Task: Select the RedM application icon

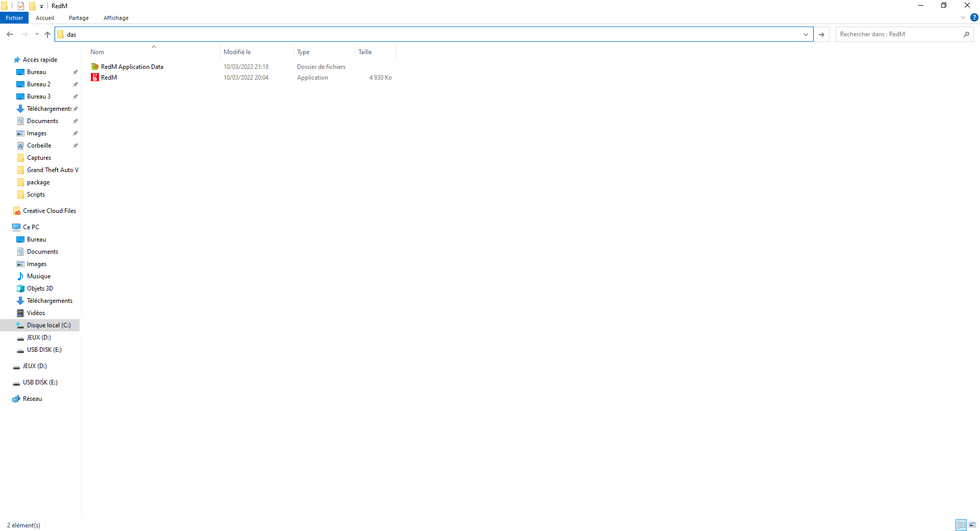Action: click(x=95, y=77)
